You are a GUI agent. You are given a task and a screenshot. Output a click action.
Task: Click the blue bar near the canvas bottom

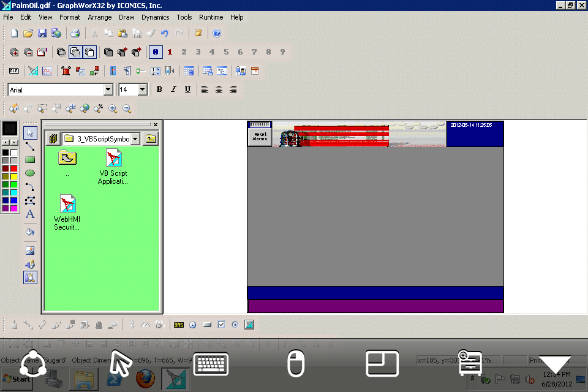tap(375, 293)
